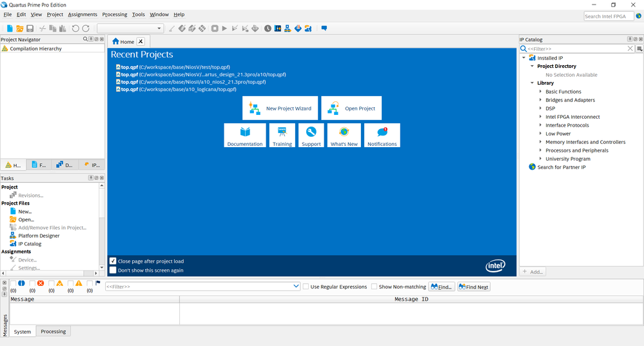Open the Assignments menu
Image resolution: width=644 pixels, height=346 pixels.
coord(83,14)
